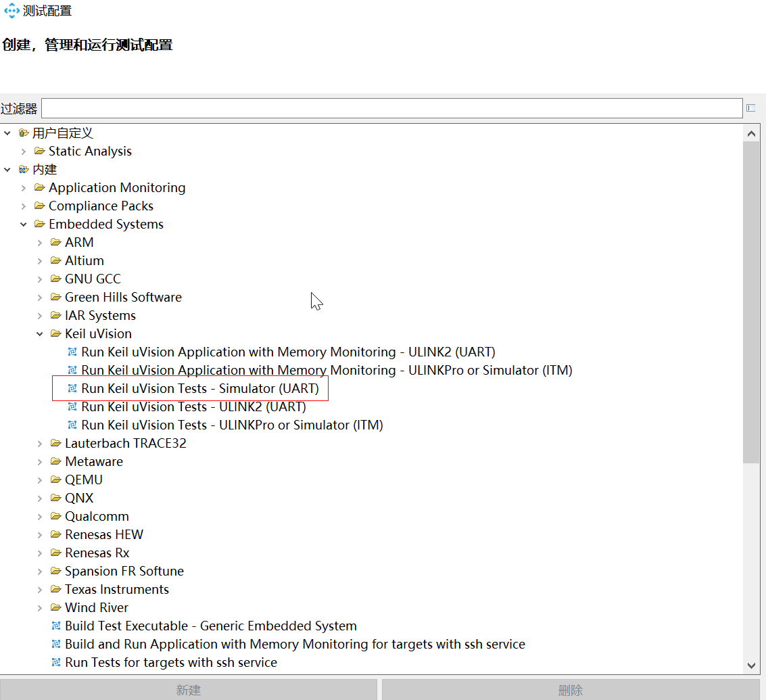Click the folder icon beside Application Monitoring
This screenshot has height=700, width=766.
[x=40, y=188]
